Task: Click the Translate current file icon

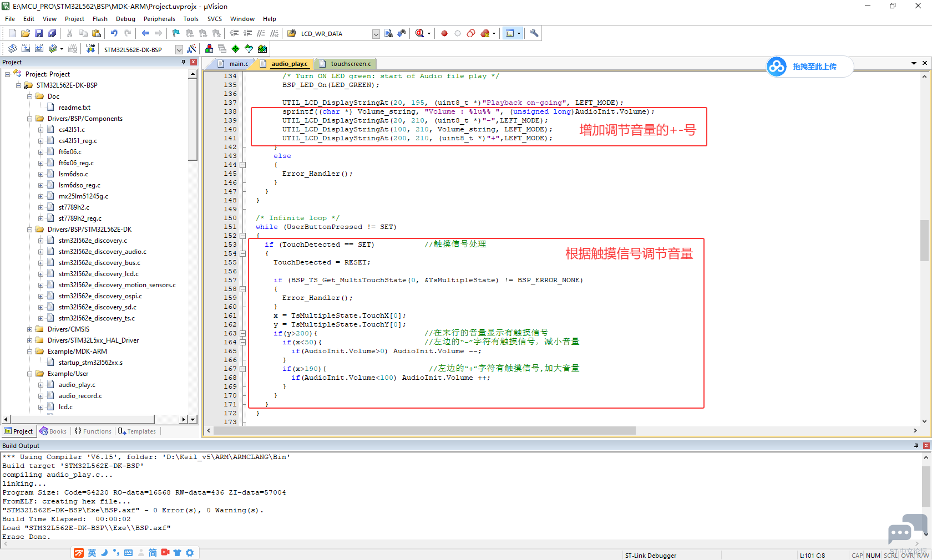Action: point(12,49)
